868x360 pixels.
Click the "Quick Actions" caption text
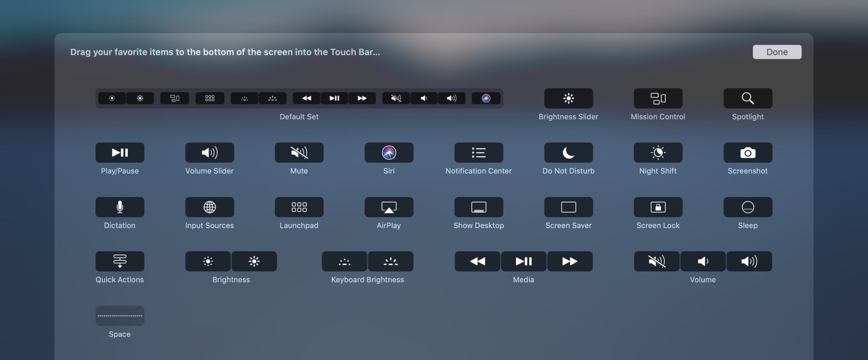(120, 280)
